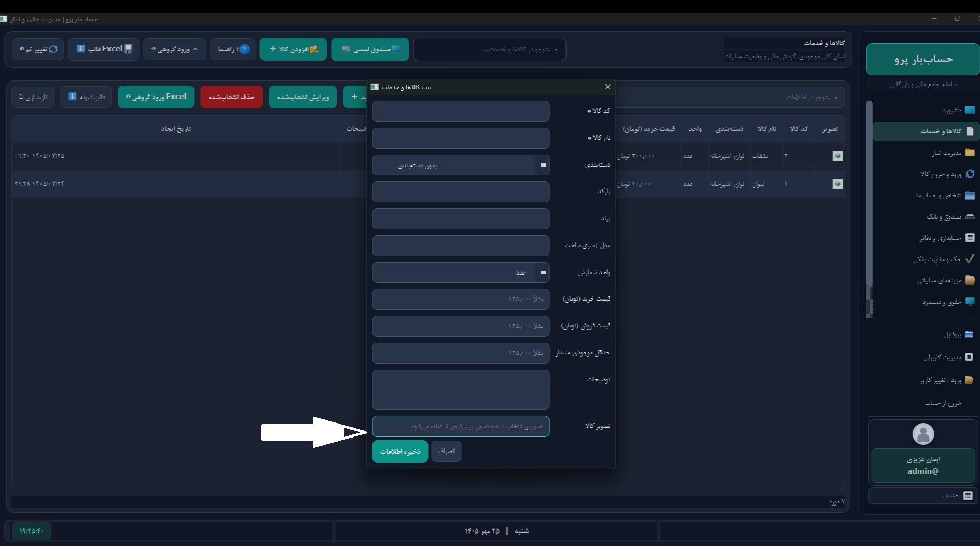Click the دسته‌بندی column header
980x546 pixels.
coord(729,129)
